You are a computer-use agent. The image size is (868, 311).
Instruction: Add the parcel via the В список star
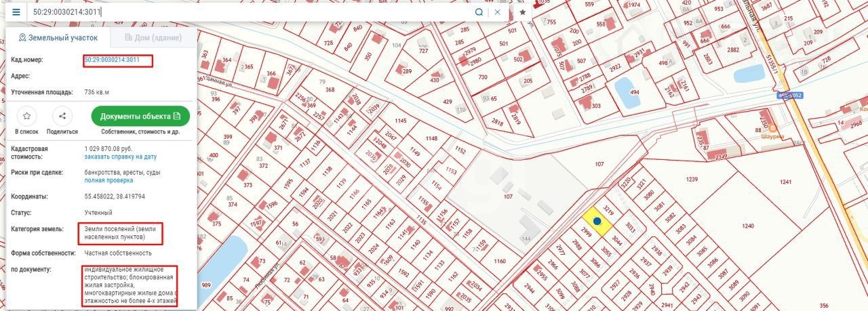[x=26, y=116]
